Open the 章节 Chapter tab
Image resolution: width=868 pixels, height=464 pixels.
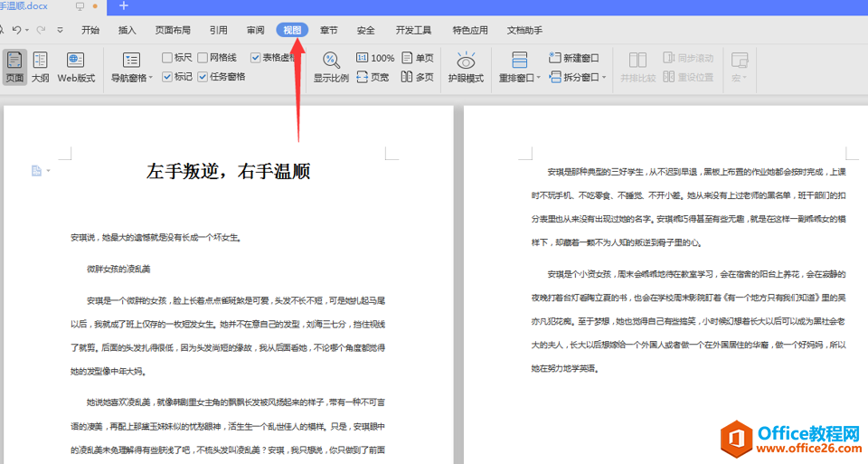[329, 30]
